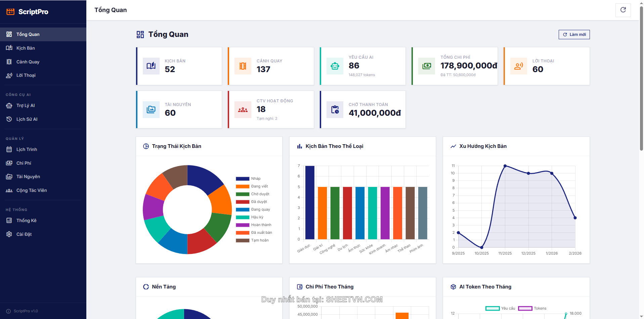Click the CTV Hoạt Động people icon
644x319 pixels.
243,110
